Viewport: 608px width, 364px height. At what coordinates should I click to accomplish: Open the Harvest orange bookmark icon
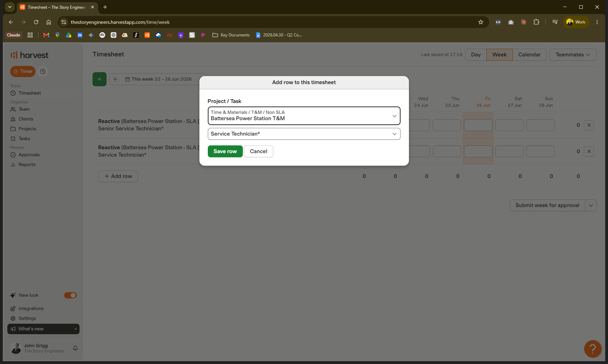(147, 35)
